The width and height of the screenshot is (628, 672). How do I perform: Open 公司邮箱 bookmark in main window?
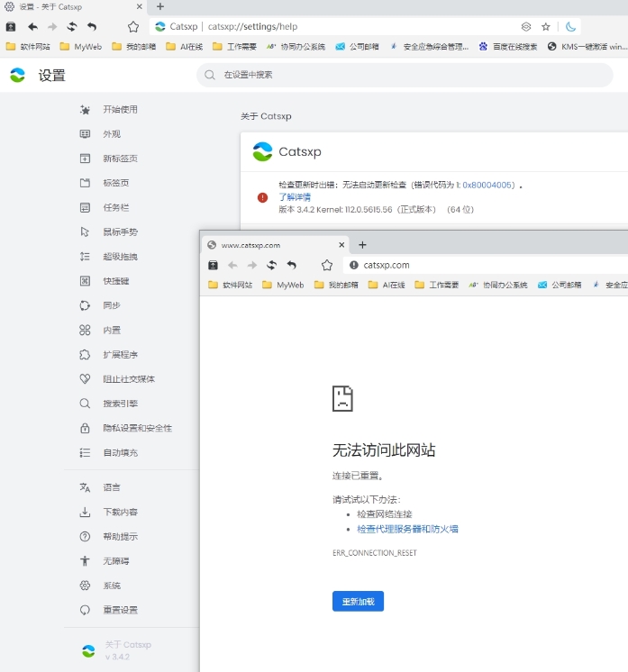(357, 47)
